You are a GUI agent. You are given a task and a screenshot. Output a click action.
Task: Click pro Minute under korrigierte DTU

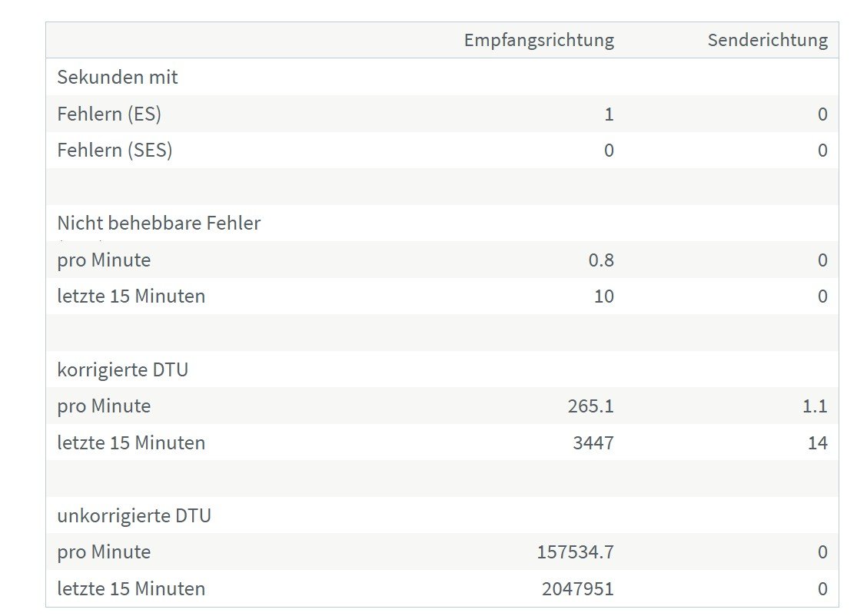tap(104, 406)
